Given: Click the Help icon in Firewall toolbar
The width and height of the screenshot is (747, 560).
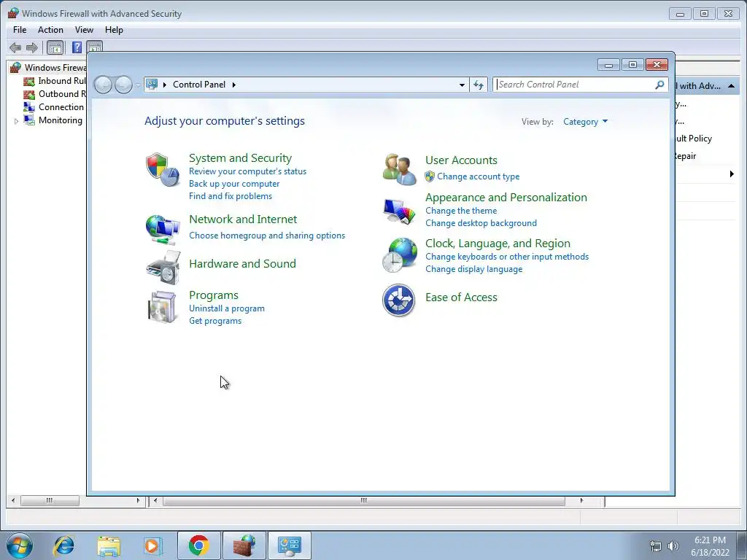Looking at the screenshot, I should point(77,47).
